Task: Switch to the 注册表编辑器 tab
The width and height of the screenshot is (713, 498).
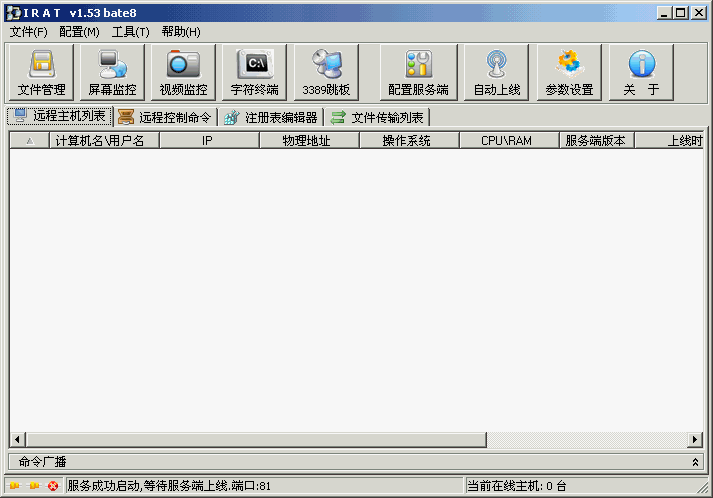Action: 272,117
